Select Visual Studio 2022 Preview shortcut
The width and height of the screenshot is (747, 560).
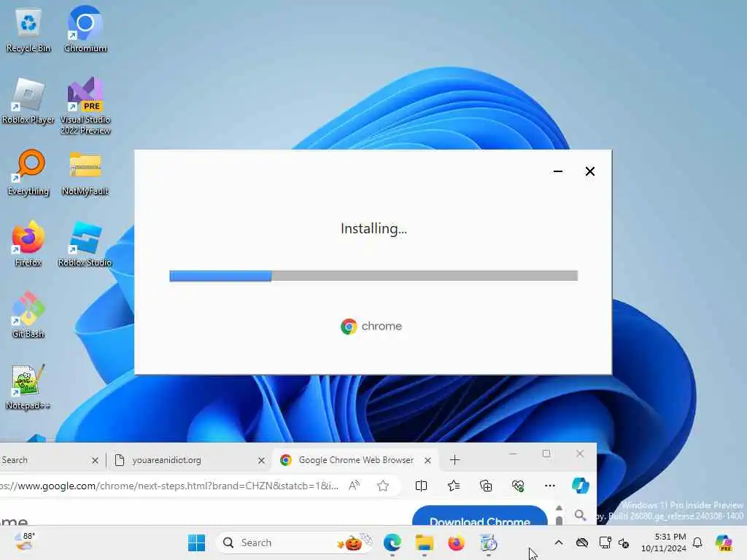pos(85,106)
